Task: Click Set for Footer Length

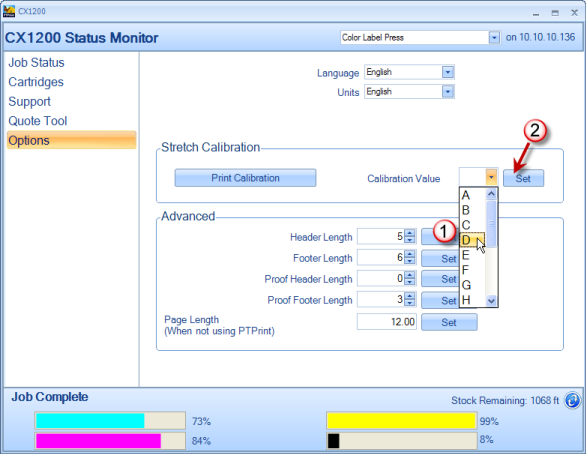Action: [440, 259]
